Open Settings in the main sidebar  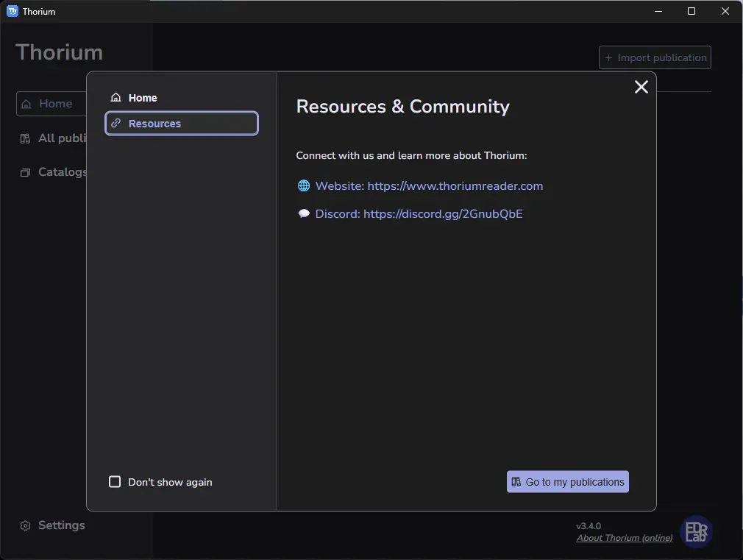pyautogui.click(x=52, y=525)
